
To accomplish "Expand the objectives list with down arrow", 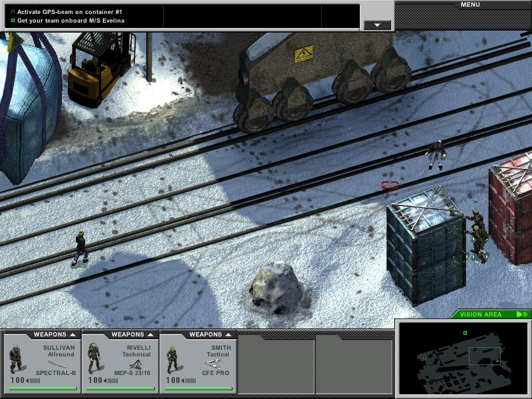I will point(377,25).
